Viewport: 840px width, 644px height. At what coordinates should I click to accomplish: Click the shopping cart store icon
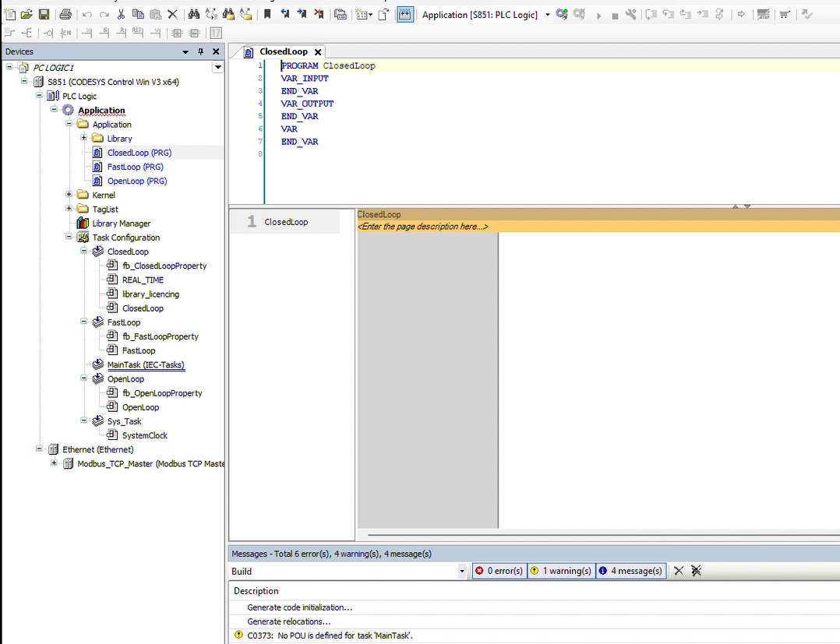click(x=785, y=15)
